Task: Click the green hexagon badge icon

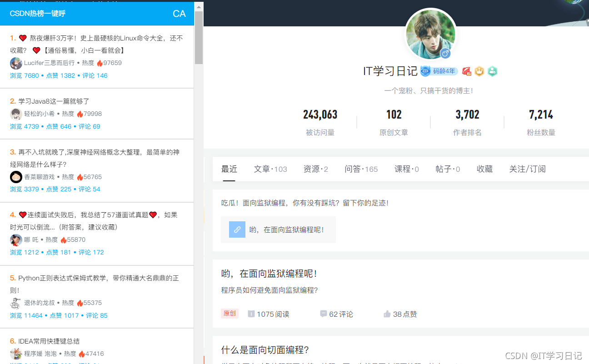Action: pyautogui.click(x=493, y=71)
